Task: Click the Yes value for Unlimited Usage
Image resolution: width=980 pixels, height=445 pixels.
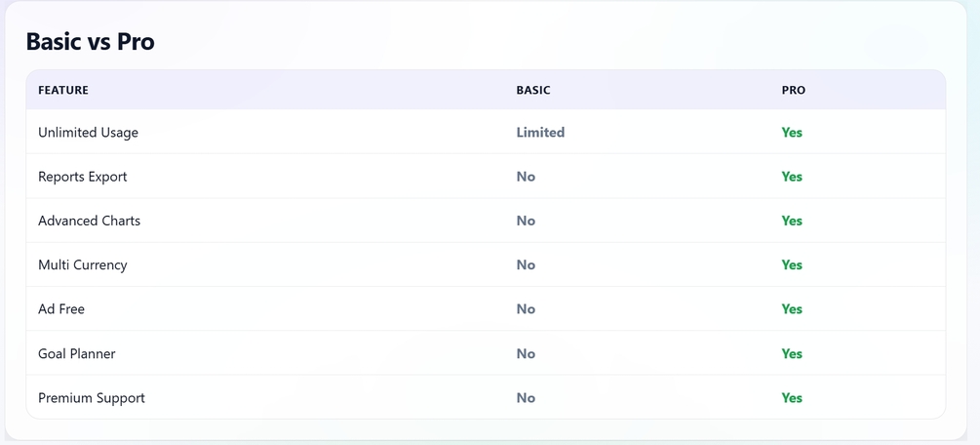Action: coord(792,132)
